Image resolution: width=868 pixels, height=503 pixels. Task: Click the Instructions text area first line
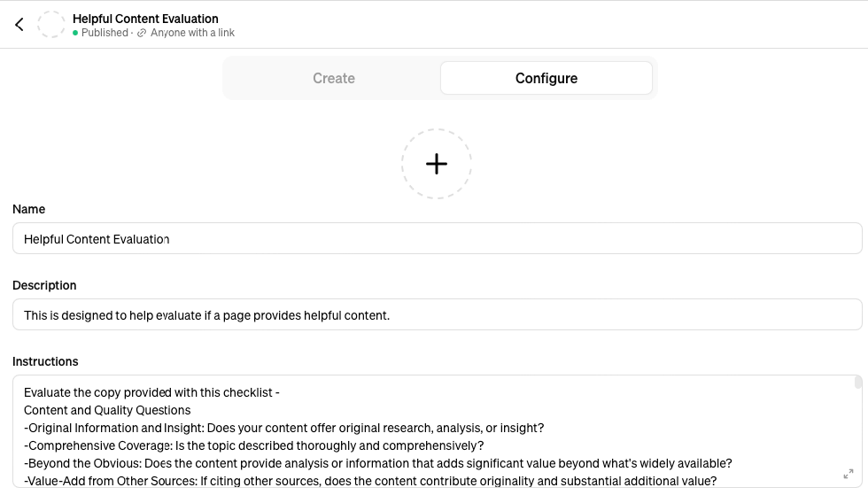click(x=151, y=392)
